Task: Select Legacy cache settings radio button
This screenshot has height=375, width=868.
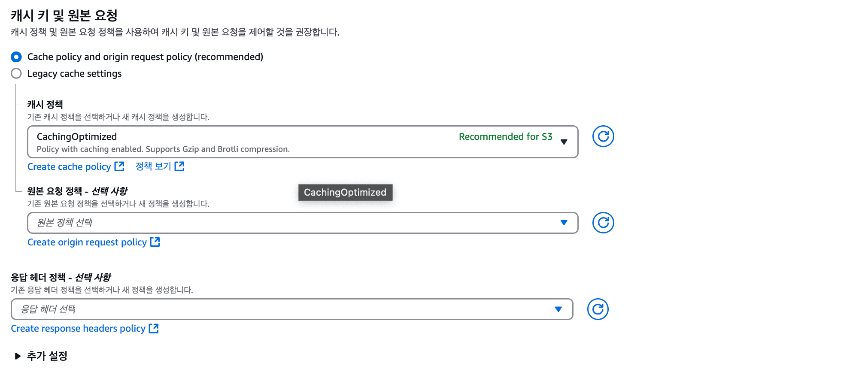Action: click(x=16, y=74)
